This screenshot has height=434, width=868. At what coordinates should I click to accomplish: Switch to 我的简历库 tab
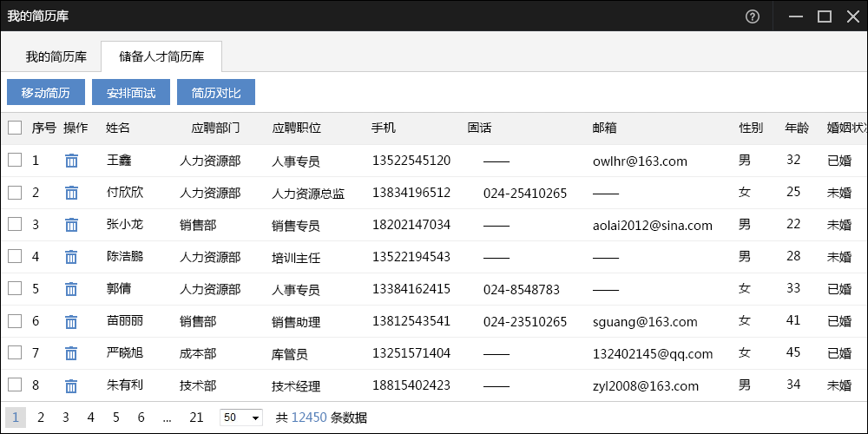click(x=56, y=57)
